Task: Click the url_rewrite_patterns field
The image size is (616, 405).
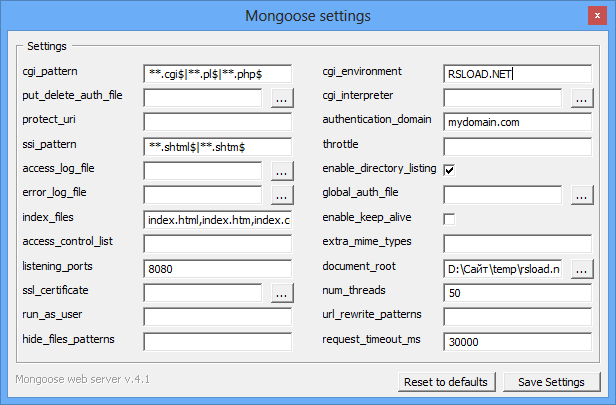Action: (517, 317)
